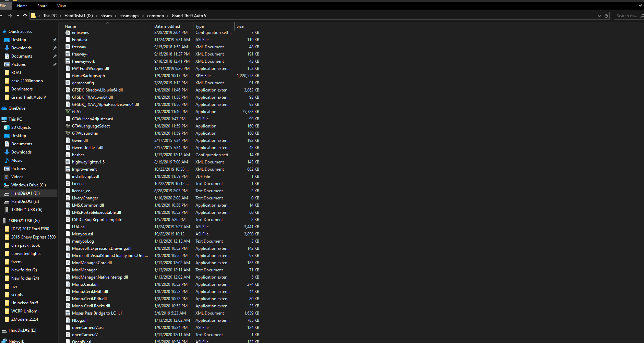The image size is (644, 343).
Task: Open the Dominators folder in sidebar
Action: [x=22, y=89]
